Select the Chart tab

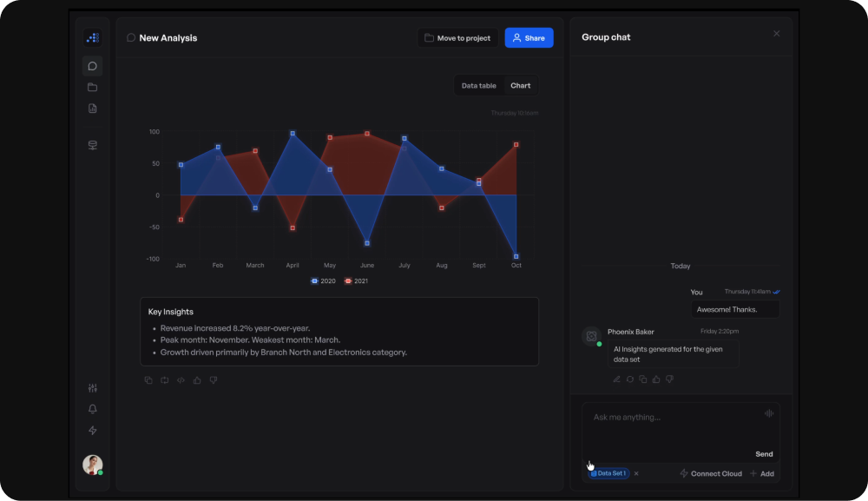pyautogui.click(x=520, y=86)
